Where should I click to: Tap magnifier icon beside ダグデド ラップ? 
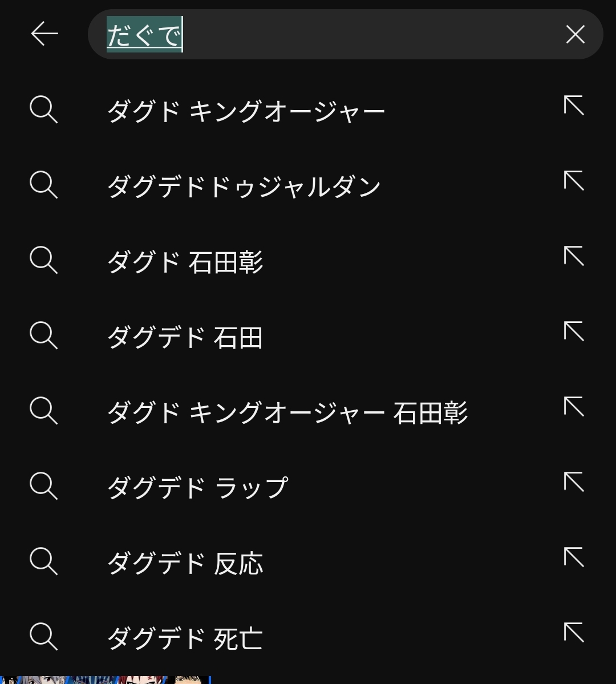coord(44,487)
